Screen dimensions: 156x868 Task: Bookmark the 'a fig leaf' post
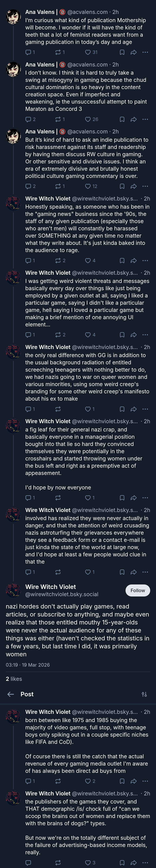coord(122,498)
